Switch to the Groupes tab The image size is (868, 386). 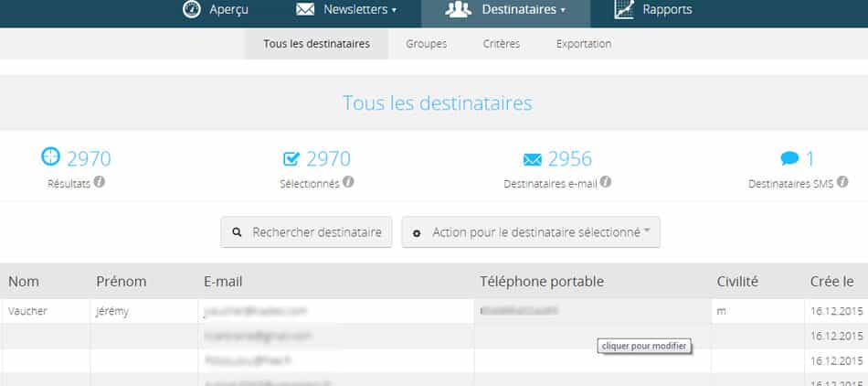(x=427, y=44)
